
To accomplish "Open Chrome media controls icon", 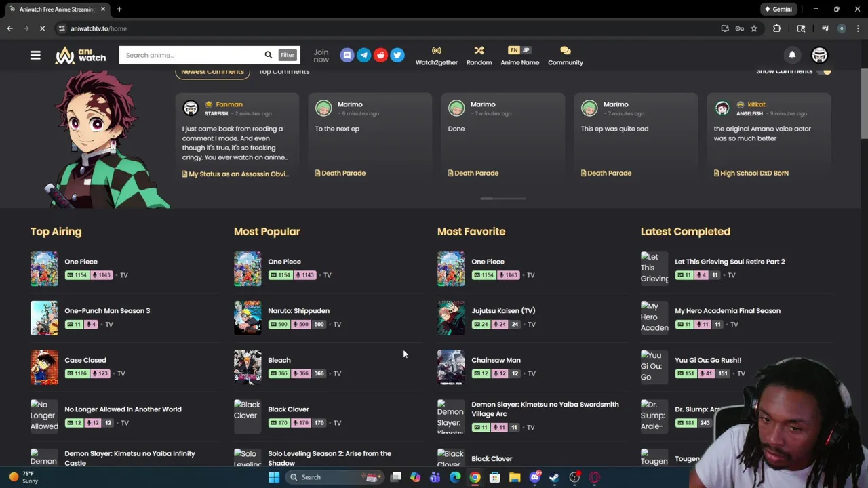I will coord(825,28).
